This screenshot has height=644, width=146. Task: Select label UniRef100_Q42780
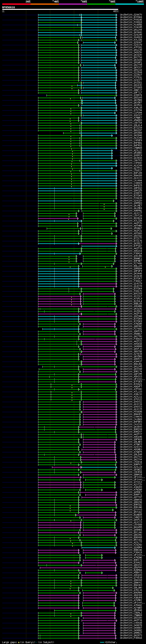click(131, 336)
